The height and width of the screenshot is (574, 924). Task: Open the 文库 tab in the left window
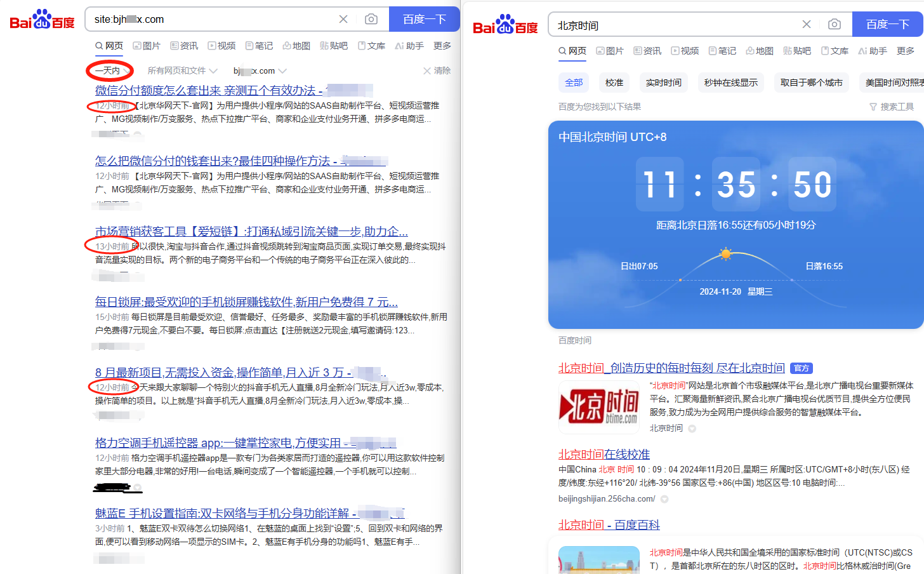[x=371, y=46]
